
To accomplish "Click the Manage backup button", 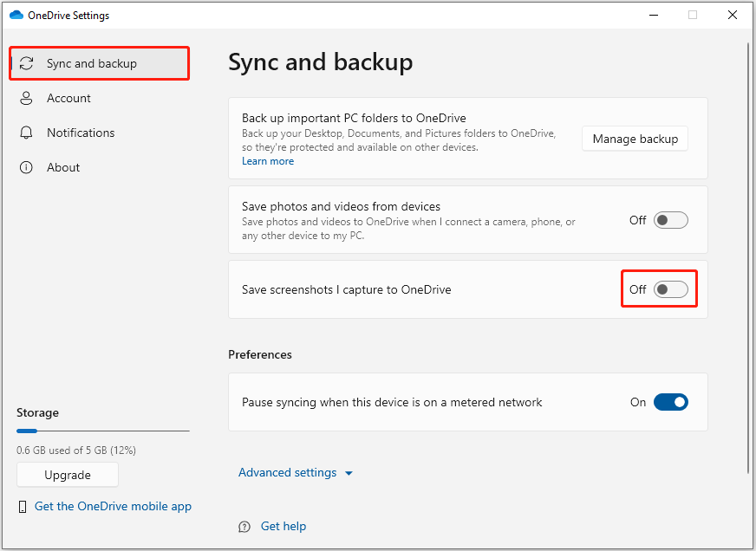I will coord(635,139).
